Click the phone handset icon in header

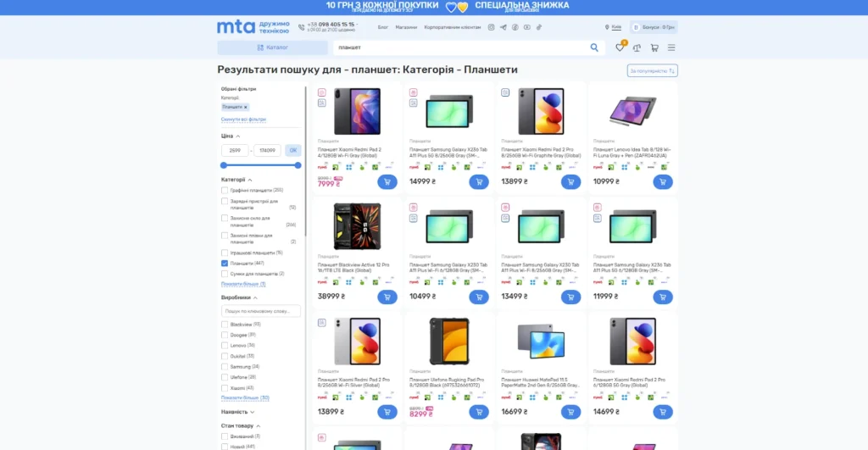tap(301, 27)
